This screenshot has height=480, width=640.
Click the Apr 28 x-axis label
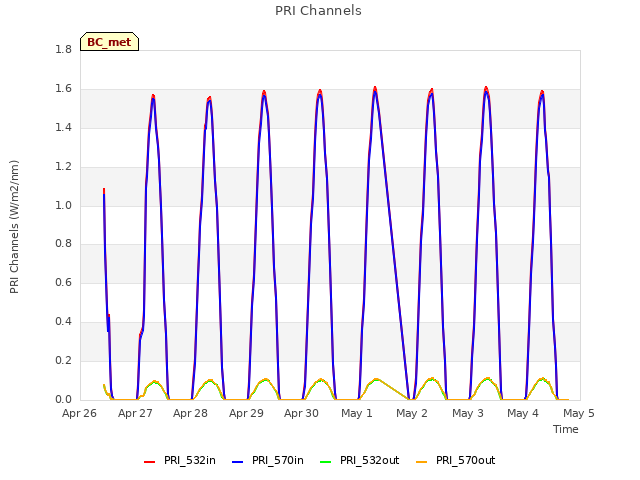[190, 413]
